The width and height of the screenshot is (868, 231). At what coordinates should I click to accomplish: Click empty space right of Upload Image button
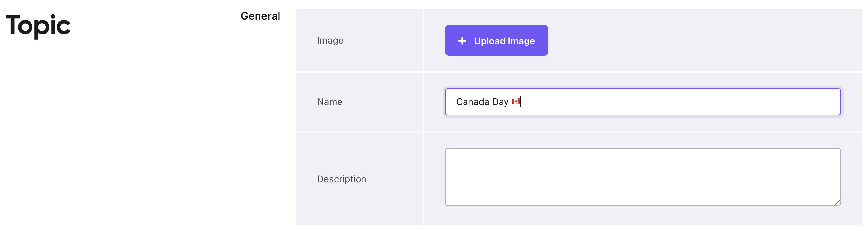tap(704, 40)
